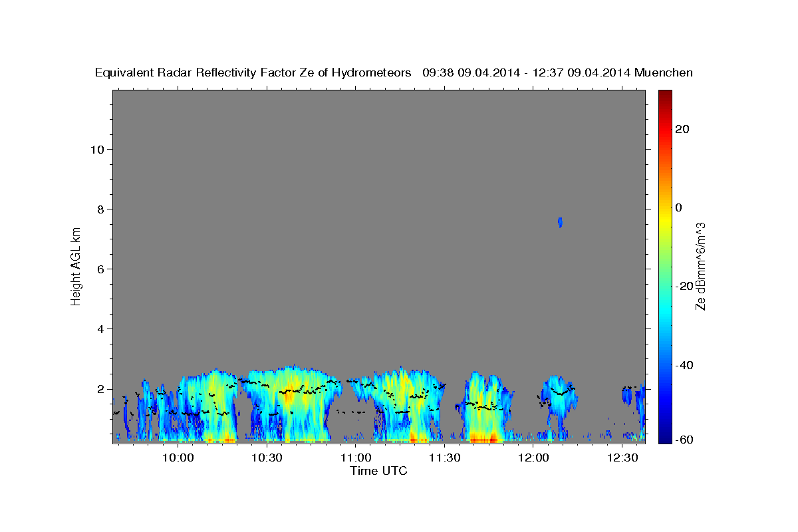Click the height tick label 10
Viewport: 798px width, 532px height.
click(96, 149)
